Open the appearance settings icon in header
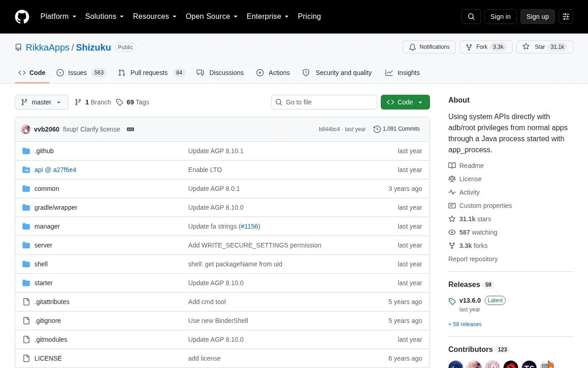588x368 pixels. [x=566, y=17]
